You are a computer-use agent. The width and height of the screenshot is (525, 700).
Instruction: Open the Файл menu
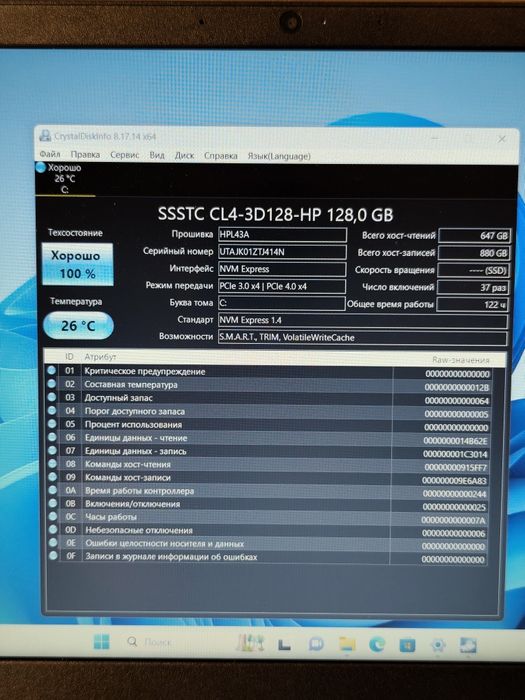(50, 154)
